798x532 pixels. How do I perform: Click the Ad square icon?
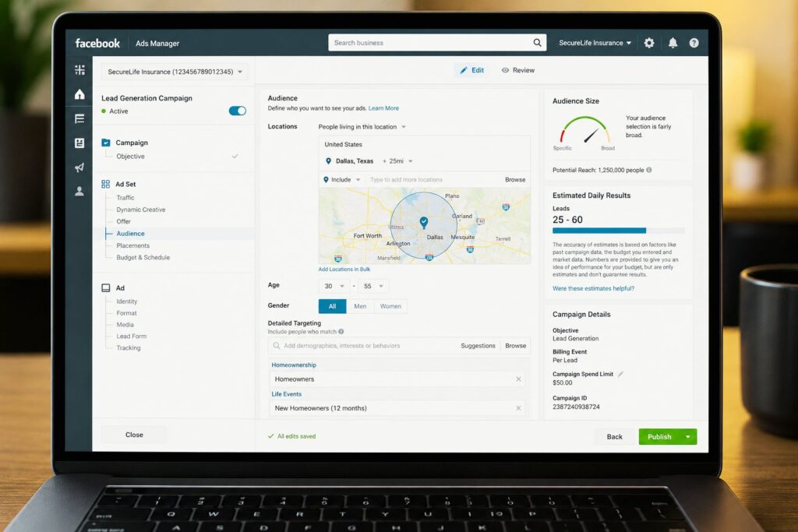point(106,288)
